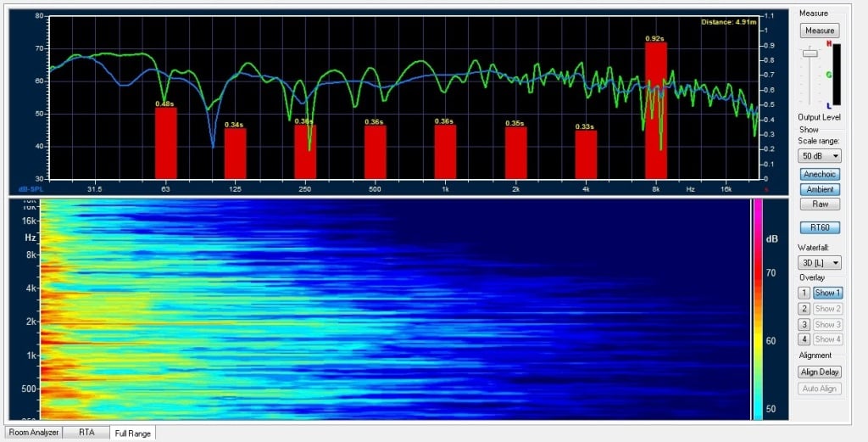The height and width of the screenshot is (442, 868).
Task: Select overlay slot 3
Action: coord(804,324)
